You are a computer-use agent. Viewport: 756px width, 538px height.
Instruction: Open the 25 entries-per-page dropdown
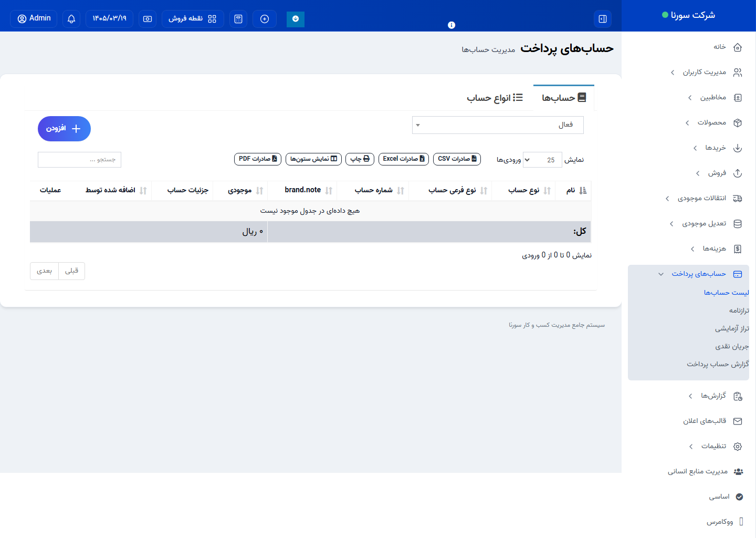coord(542,160)
